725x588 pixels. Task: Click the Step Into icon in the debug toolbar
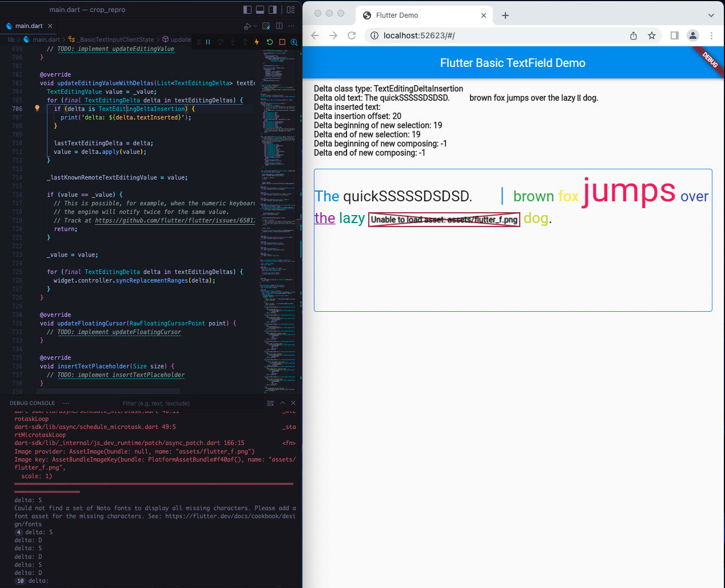232,42
